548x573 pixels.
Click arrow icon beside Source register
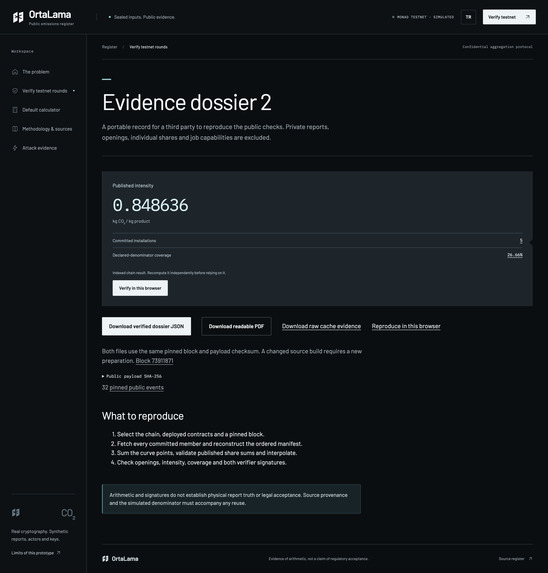click(x=530, y=558)
